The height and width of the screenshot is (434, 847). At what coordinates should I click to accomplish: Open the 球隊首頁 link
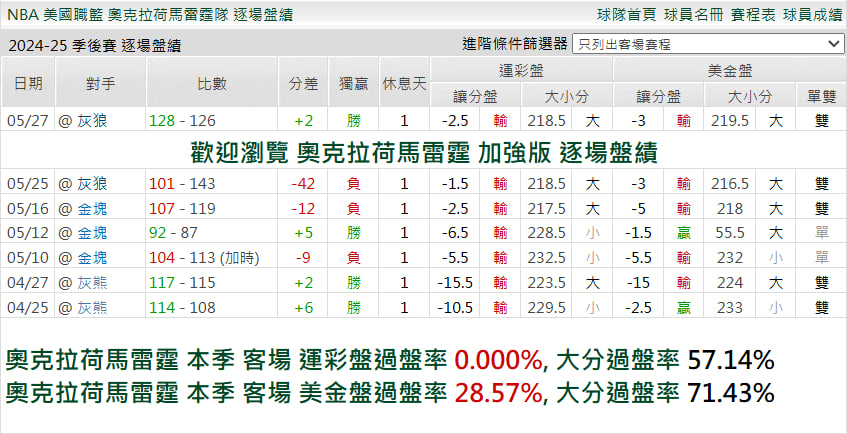(627, 15)
